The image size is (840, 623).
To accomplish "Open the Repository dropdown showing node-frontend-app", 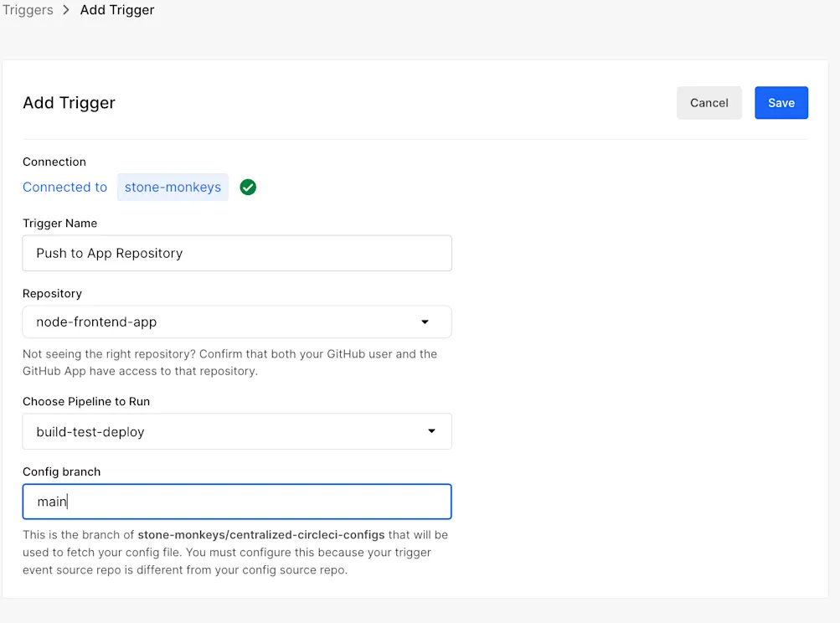I will coord(237,322).
